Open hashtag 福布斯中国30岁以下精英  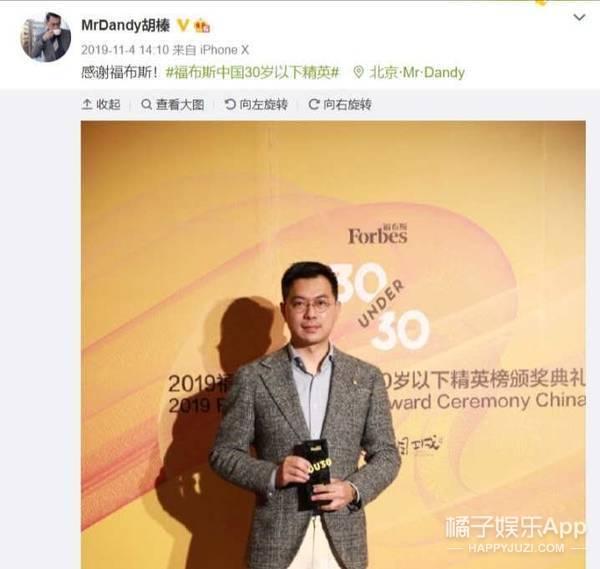pos(253,72)
